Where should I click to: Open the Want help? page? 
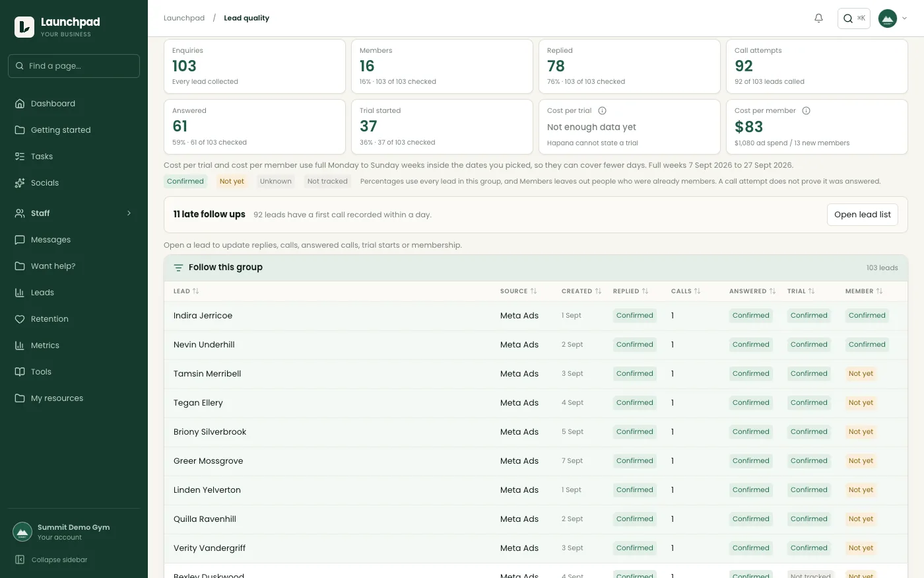74,266
